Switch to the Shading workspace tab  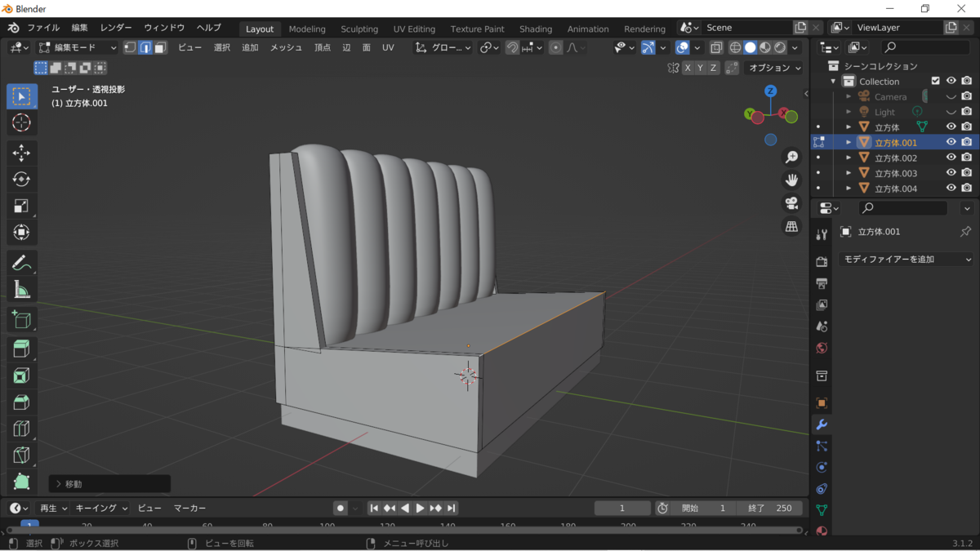tap(536, 29)
